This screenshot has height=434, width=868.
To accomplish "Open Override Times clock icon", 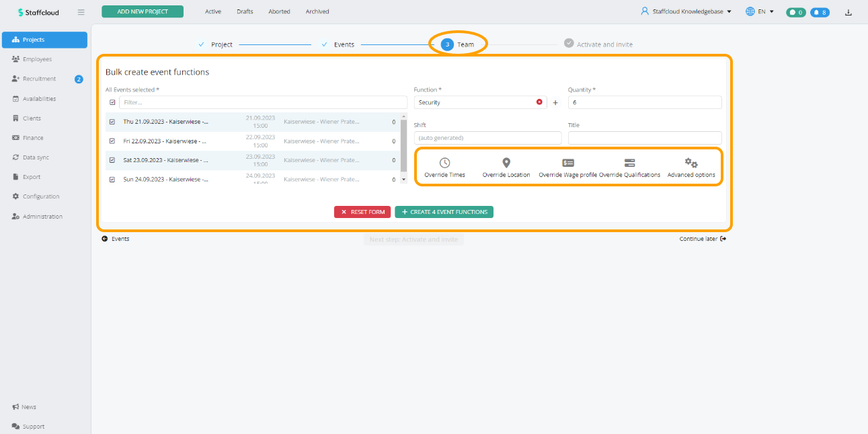I will (x=444, y=163).
